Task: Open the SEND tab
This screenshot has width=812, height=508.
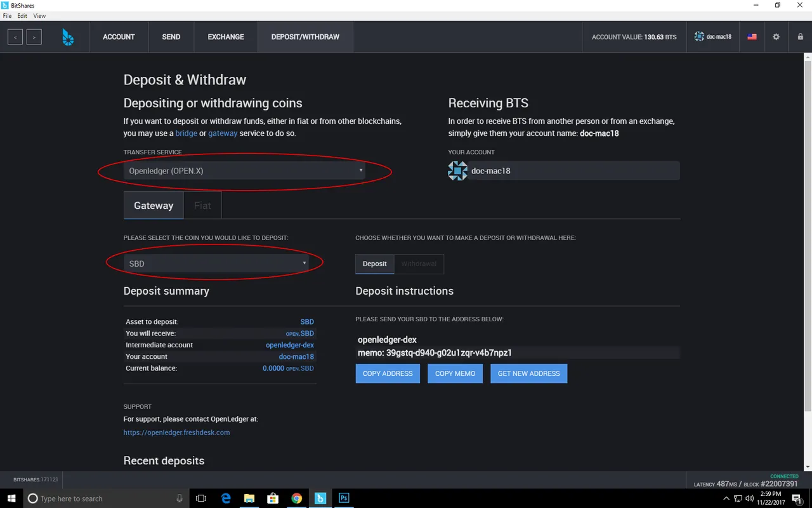Action: click(171, 37)
